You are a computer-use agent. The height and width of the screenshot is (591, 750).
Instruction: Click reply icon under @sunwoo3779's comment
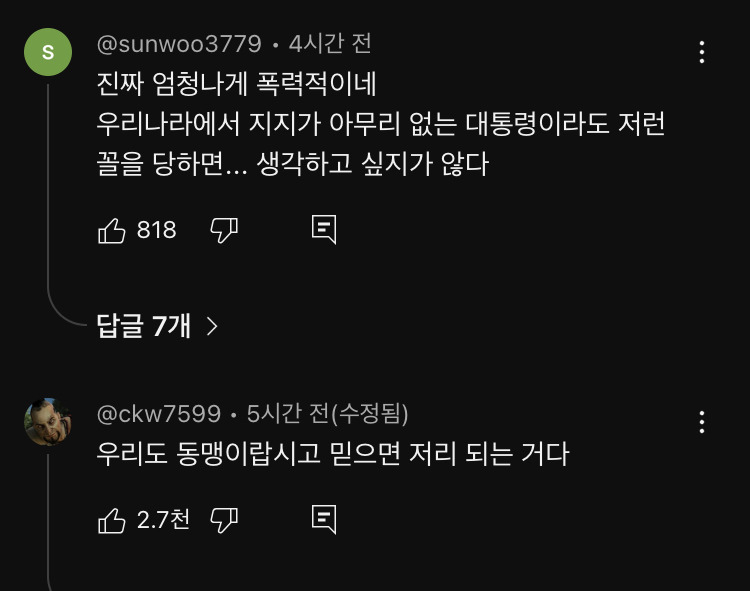click(324, 230)
